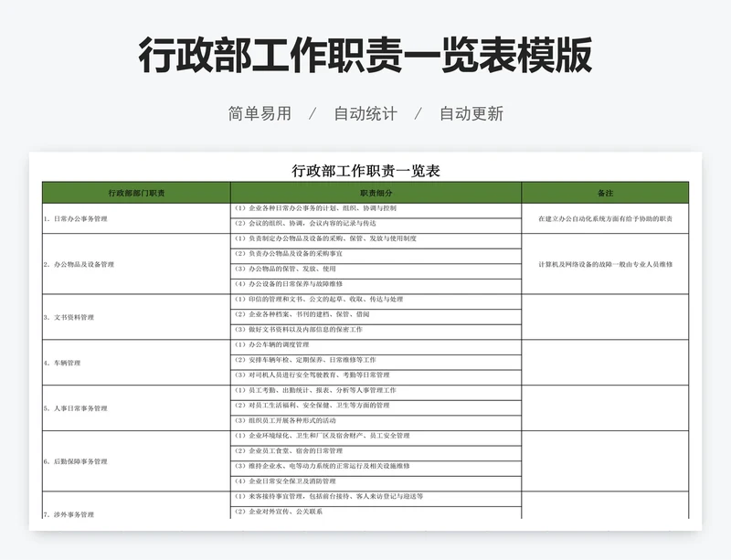Click cell 企业环境绿化、卫生和厂区及宿舍财产、员工安全管理

click(x=376, y=438)
